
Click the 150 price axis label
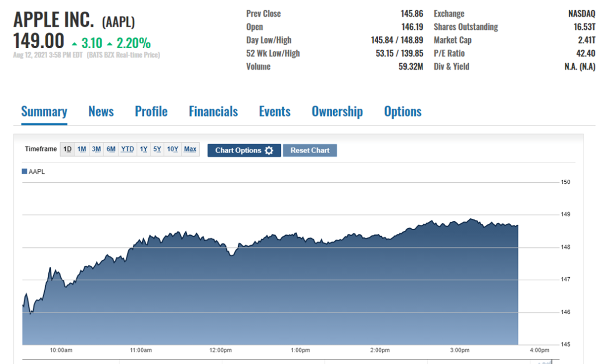(x=566, y=182)
